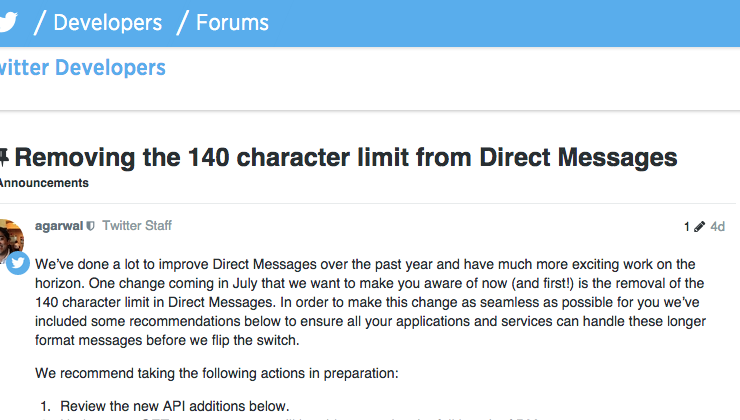The width and height of the screenshot is (740, 420).
Task: Click the Twitter bird logo in header
Action: point(8,22)
